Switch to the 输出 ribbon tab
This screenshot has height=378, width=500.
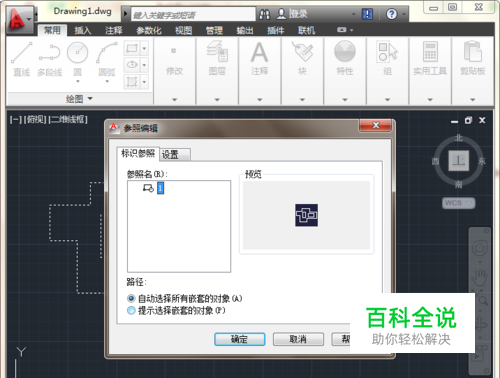[x=245, y=31]
